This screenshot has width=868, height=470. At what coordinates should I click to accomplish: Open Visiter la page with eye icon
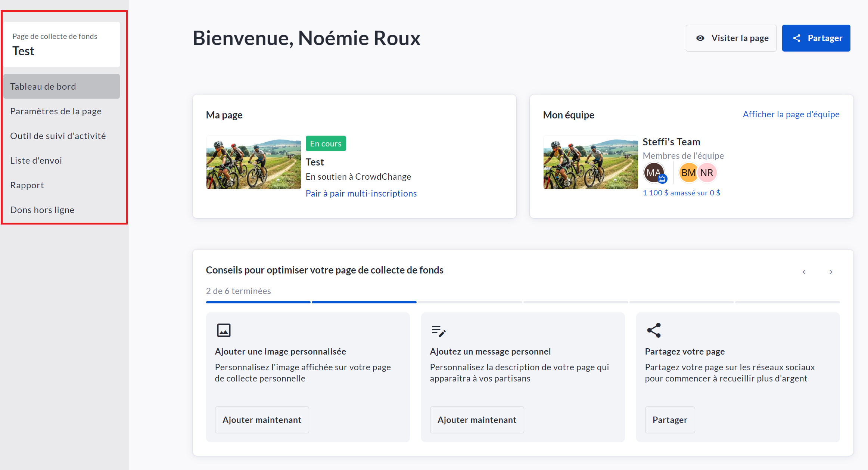tap(731, 38)
